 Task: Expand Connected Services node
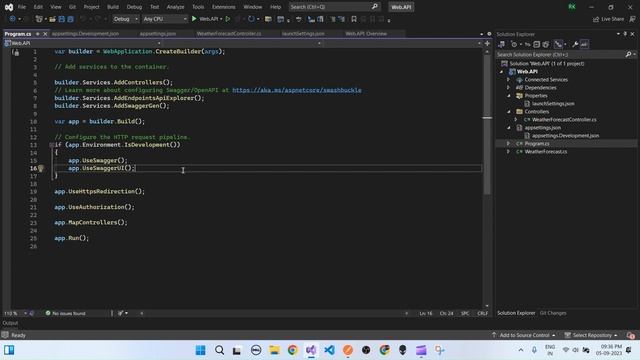tap(509, 80)
